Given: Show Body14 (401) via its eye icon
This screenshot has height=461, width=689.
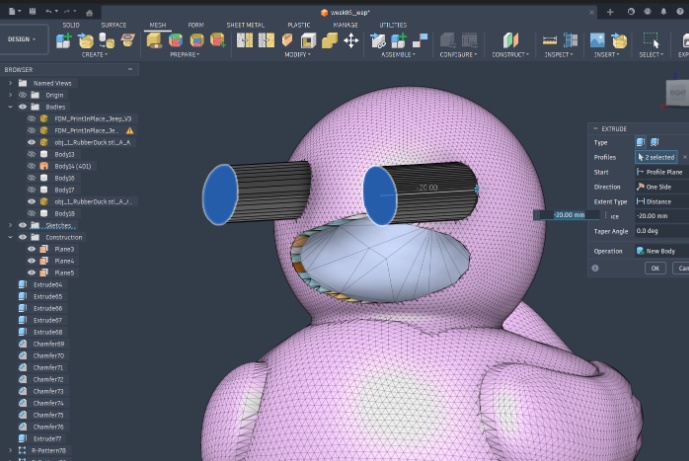Looking at the screenshot, I should [x=31, y=166].
